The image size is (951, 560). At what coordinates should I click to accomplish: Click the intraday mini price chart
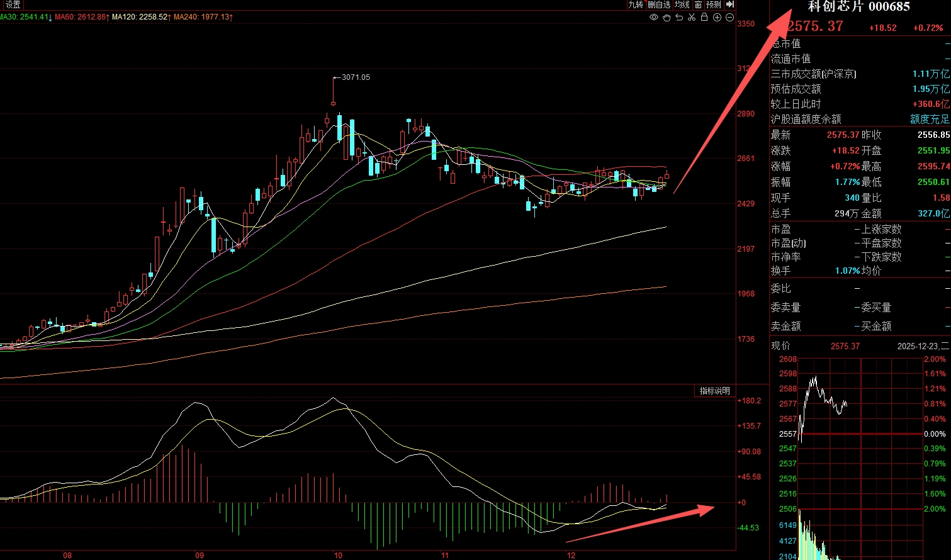860,434
